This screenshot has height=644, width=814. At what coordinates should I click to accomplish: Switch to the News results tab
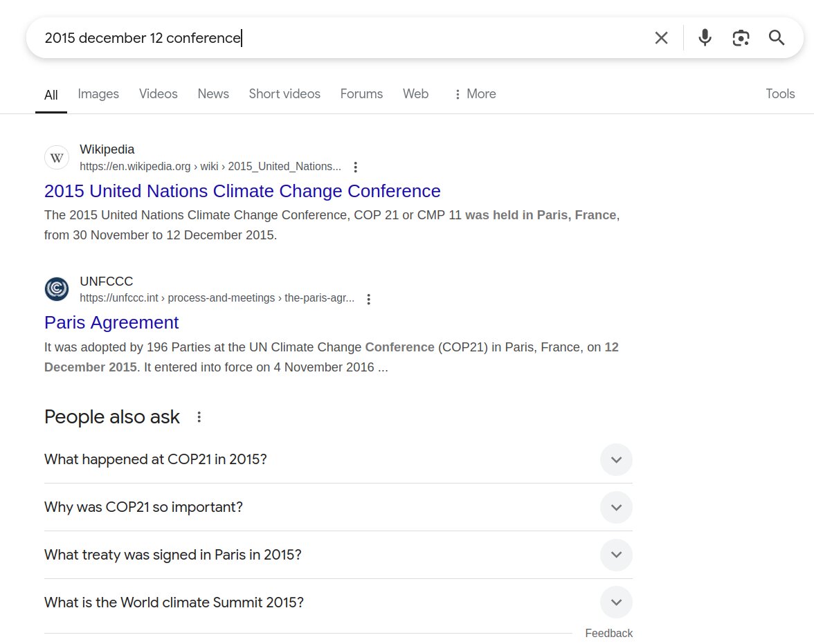(212, 93)
